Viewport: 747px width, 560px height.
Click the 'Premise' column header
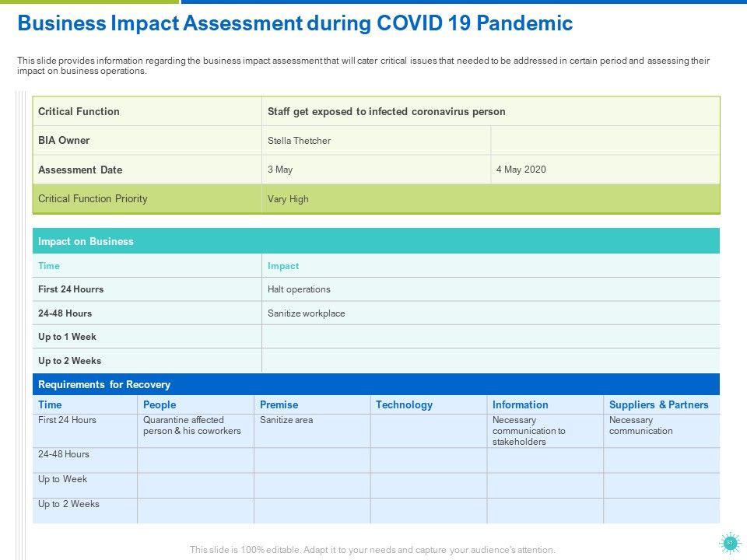[x=279, y=404]
